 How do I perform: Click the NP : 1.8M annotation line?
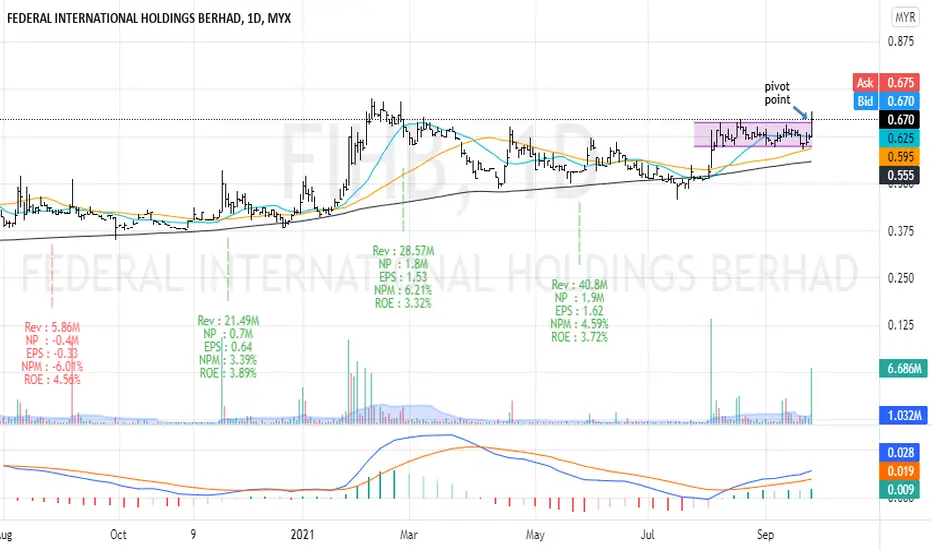coord(403,264)
